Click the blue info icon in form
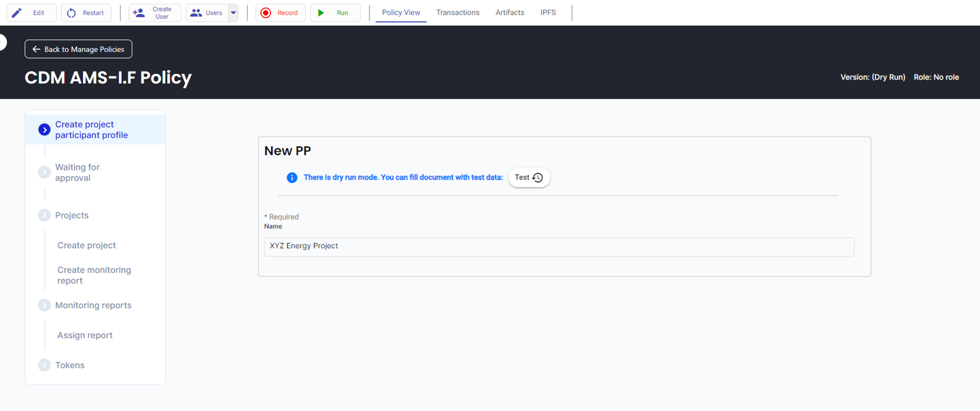Screen dimensions: 980x411 click(292, 177)
